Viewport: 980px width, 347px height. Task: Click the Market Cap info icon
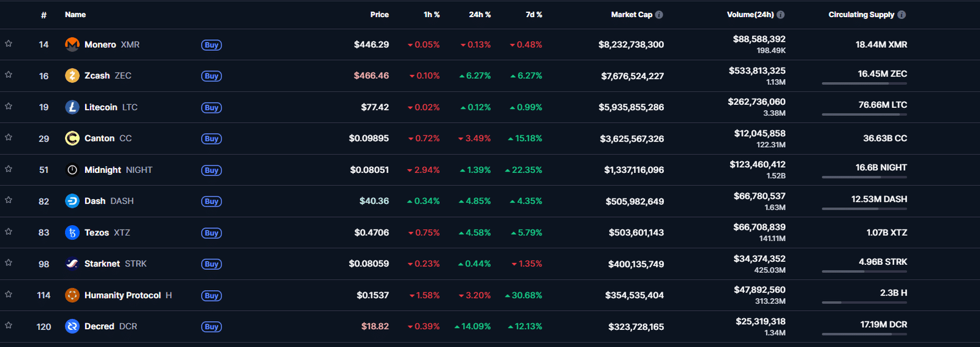[659, 15]
